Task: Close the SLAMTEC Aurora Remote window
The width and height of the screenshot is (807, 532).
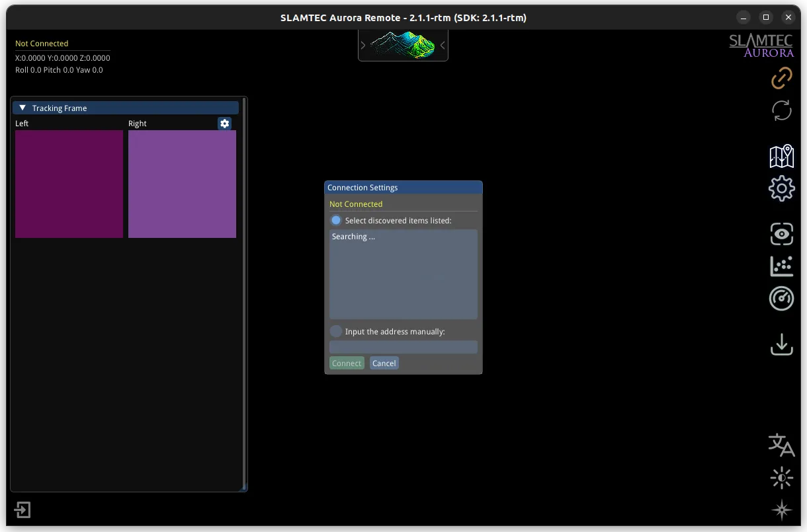Action: tap(788, 17)
